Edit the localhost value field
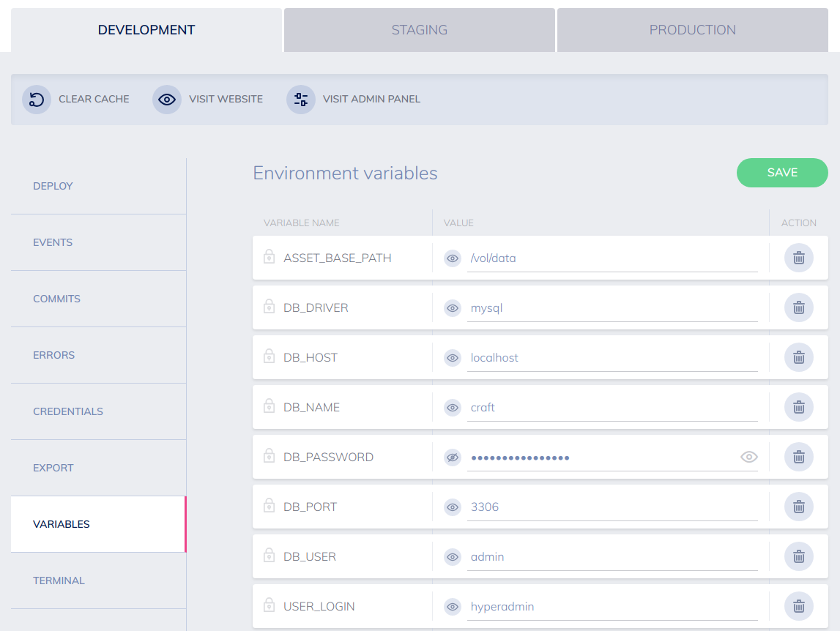This screenshot has height=631, width=840. (x=612, y=359)
